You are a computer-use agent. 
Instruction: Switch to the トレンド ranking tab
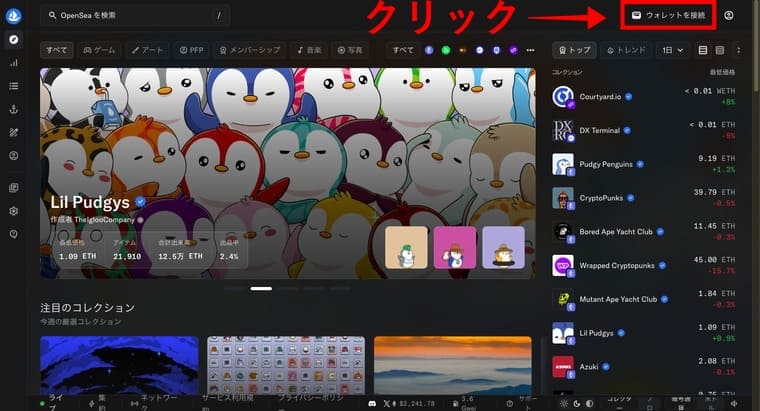(626, 50)
